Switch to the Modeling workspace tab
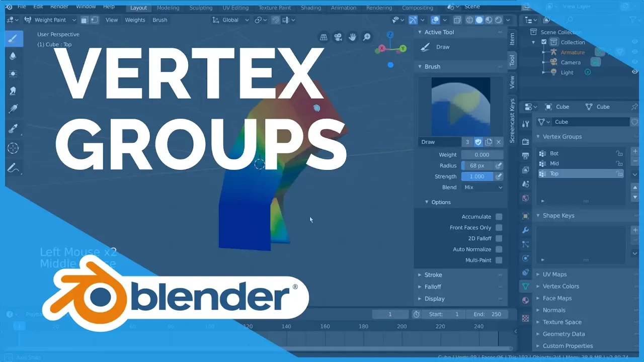The height and width of the screenshot is (362, 644). (168, 8)
